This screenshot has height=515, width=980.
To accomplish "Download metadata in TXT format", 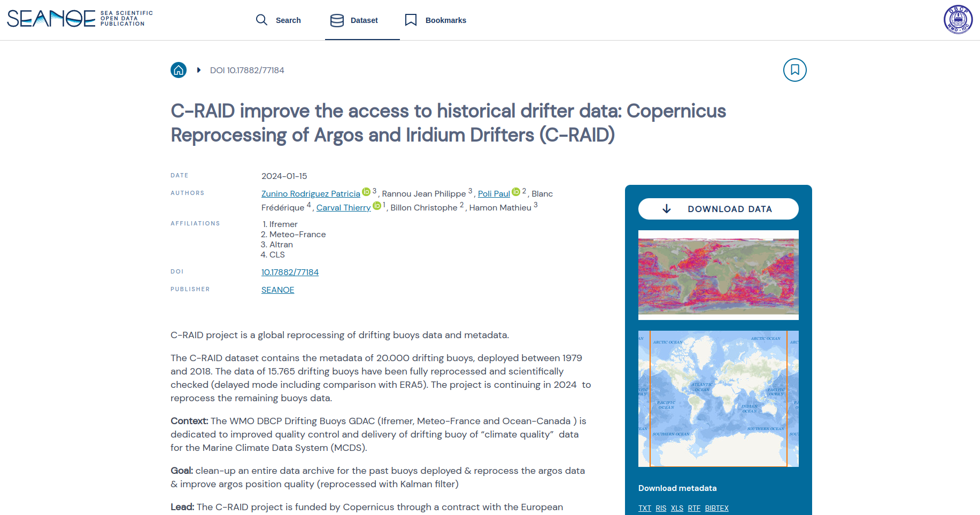I will tap(645, 508).
